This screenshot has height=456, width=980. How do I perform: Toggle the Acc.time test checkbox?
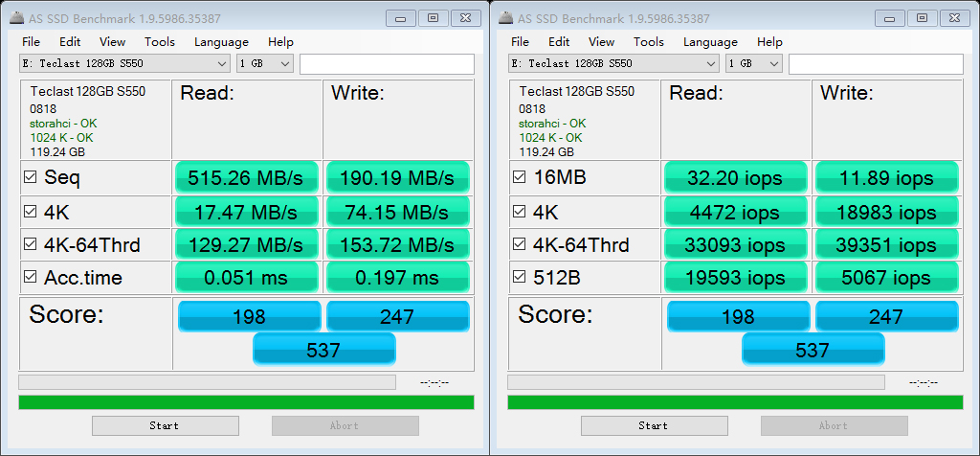click(30, 278)
